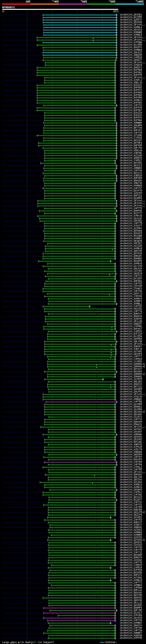The height and width of the screenshot is (644, 146).
Task: Click the red 20% identity legend segment
Action: [16, 4]
